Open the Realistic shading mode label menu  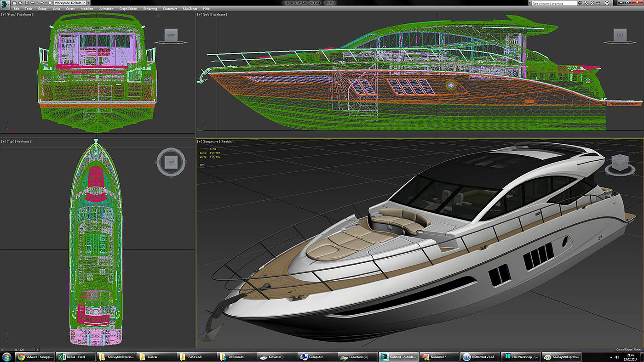point(227,141)
